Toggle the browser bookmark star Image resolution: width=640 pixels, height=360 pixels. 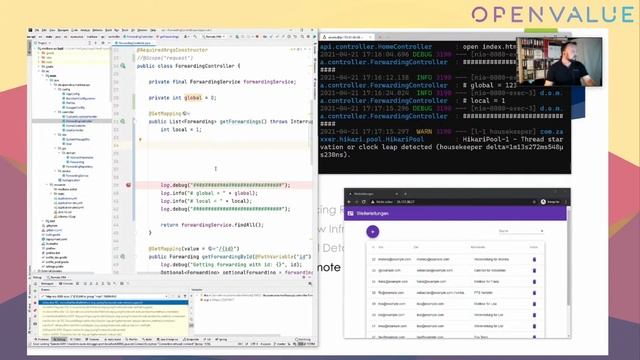point(534,202)
